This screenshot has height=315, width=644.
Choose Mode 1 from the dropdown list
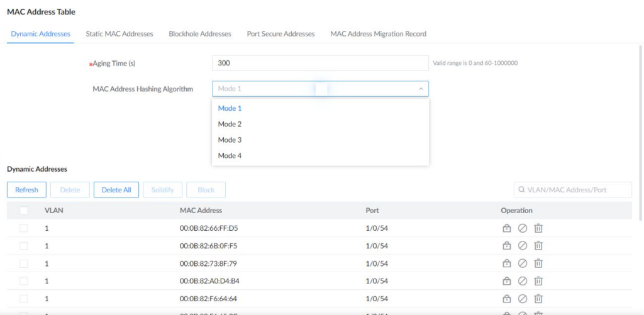pyautogui.click(x=320, y=108)
